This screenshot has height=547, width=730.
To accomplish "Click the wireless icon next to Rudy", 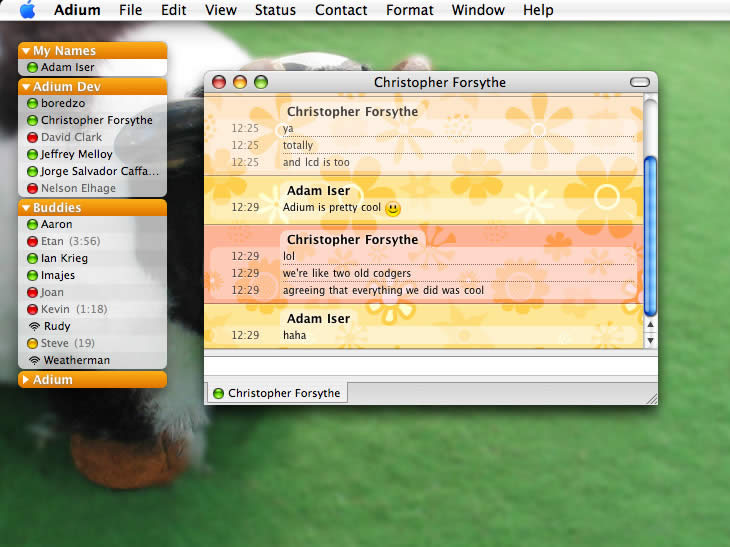I will pyautogui.click(x=33, y=326).
